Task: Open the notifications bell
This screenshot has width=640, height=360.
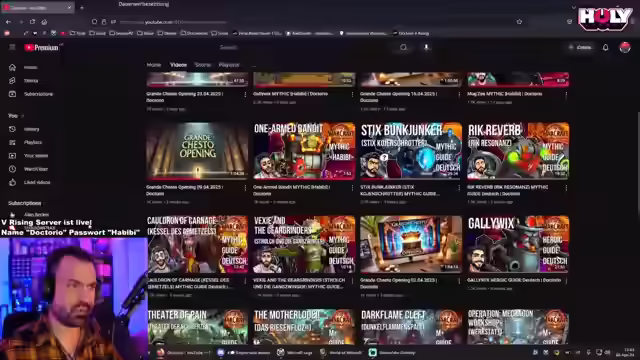Action: point(605,47)
